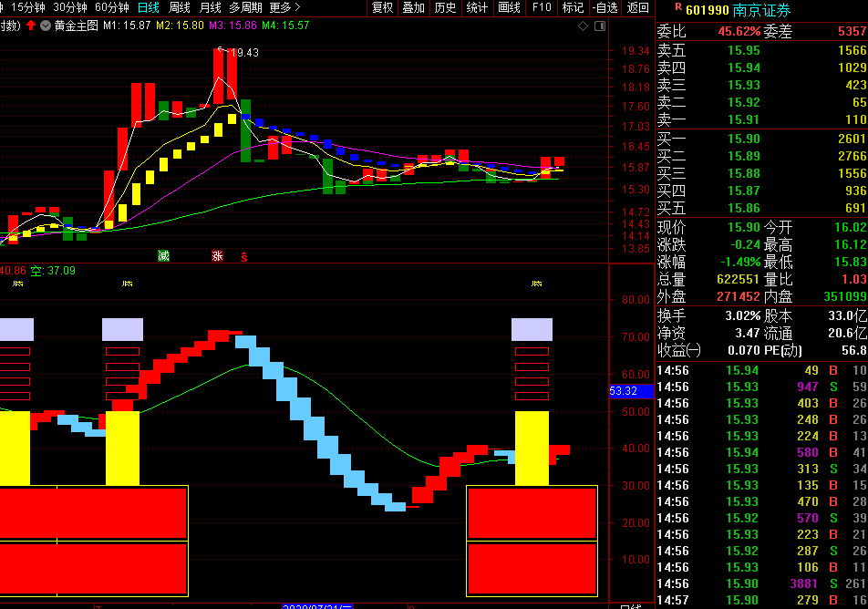This screenshot has height=609, width=868.
Task: Click the red S marker below the candlesticks
Action: tap(243, 257)
